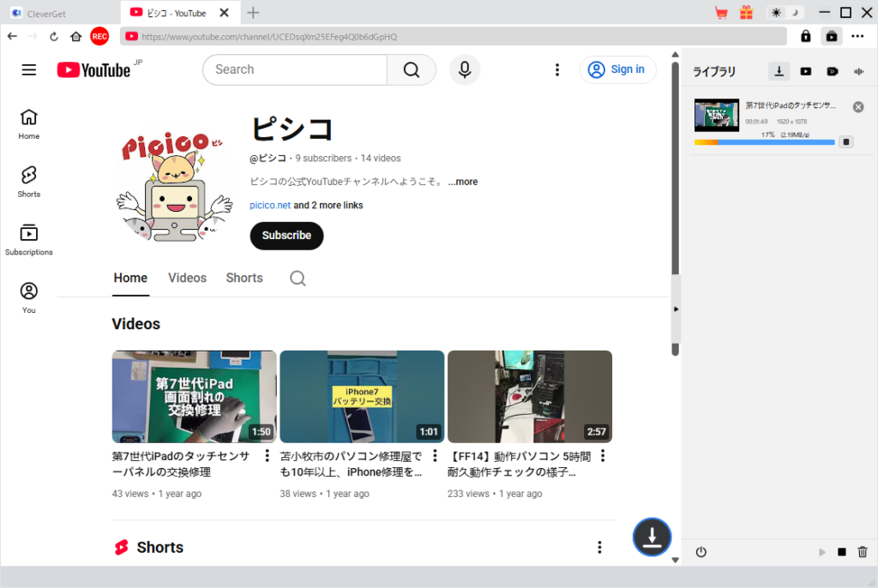The width and height of the screenshot is (878, 588).
Task: Open options menu for the iPhone7 video
Action: pyautogui.click(x=435, y=456)
